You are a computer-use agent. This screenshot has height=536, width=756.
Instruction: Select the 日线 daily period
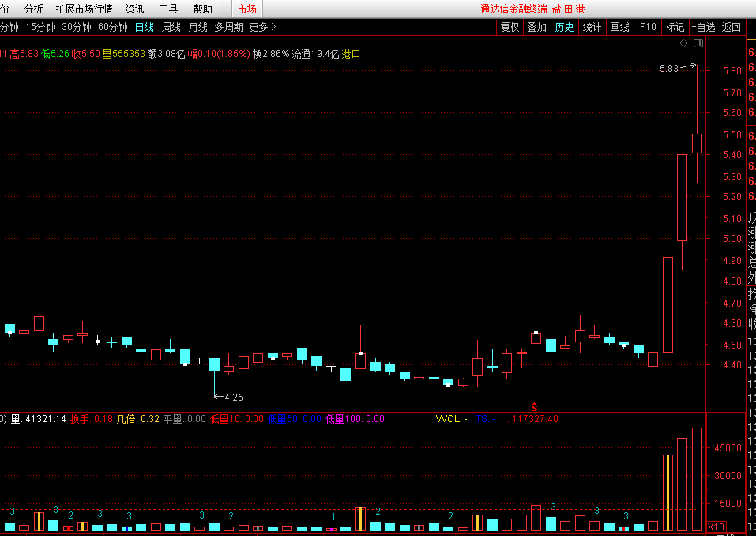coord(144,27)
